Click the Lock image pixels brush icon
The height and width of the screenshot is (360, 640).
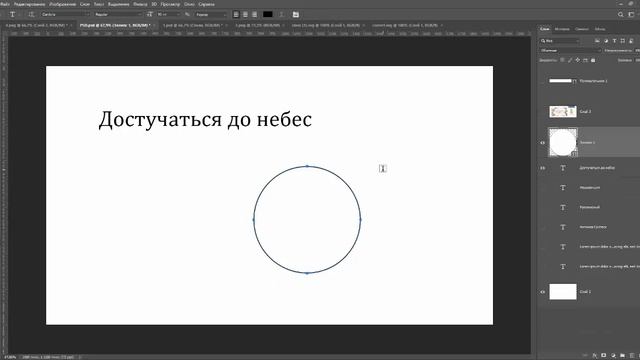570,60
